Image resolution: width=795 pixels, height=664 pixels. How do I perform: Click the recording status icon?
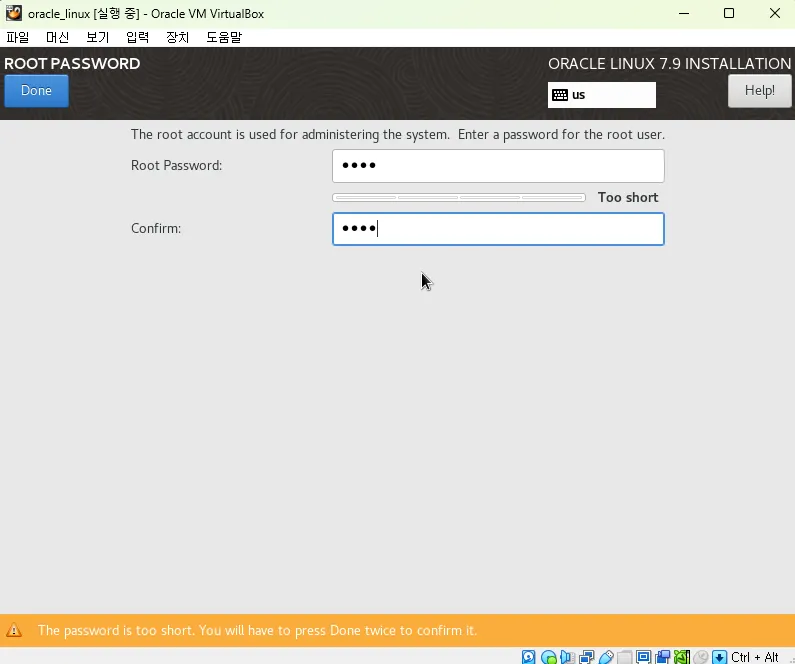coord(662,657)
